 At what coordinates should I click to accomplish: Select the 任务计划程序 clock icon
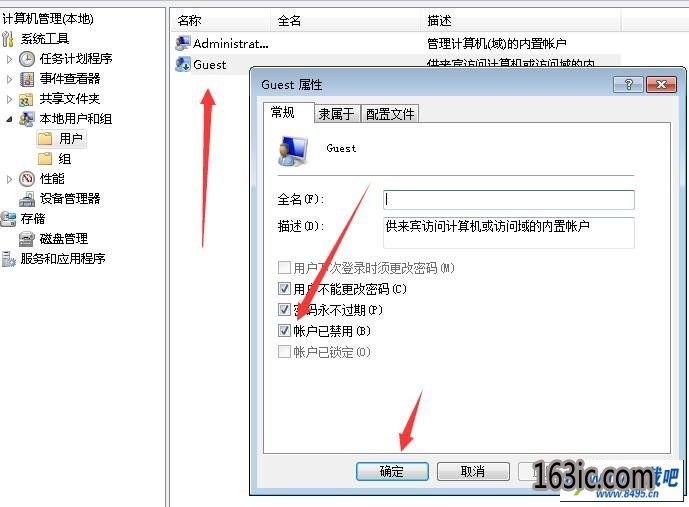click(27, 59)
